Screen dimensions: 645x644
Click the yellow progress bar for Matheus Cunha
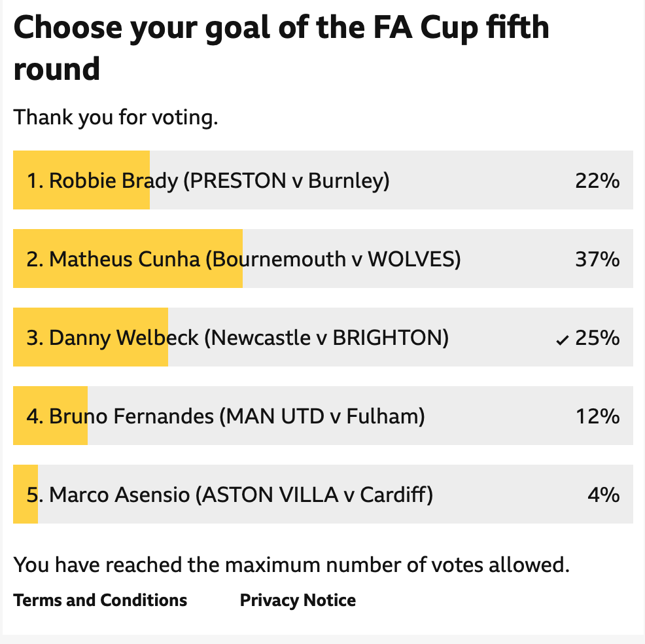(x=128, y=259)
